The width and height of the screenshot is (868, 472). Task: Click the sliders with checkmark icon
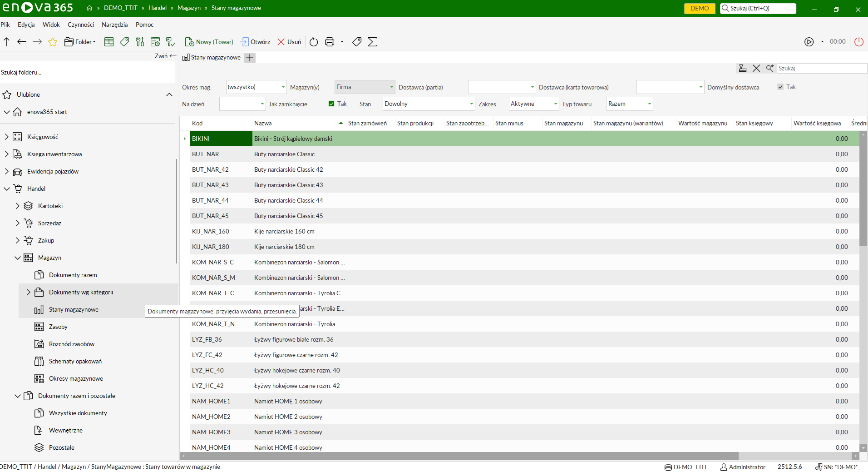point(171,42)
